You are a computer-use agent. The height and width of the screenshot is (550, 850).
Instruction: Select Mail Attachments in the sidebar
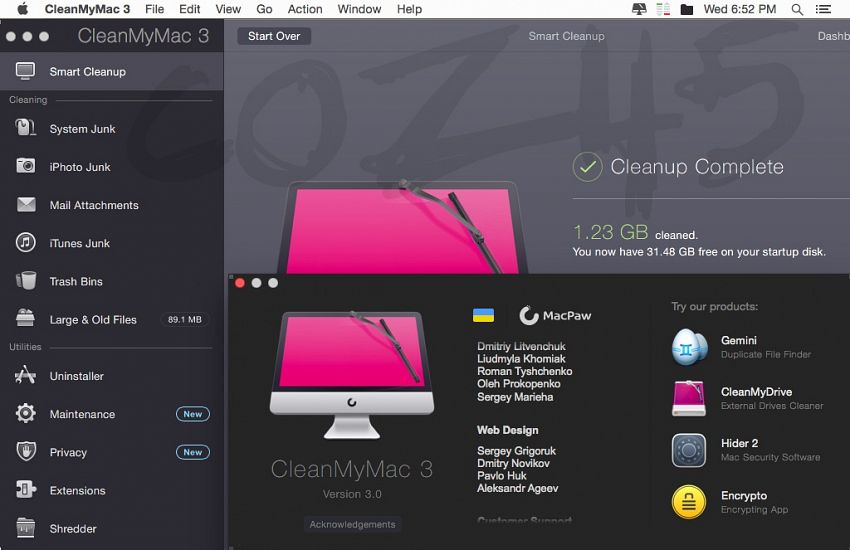[112, 205]
